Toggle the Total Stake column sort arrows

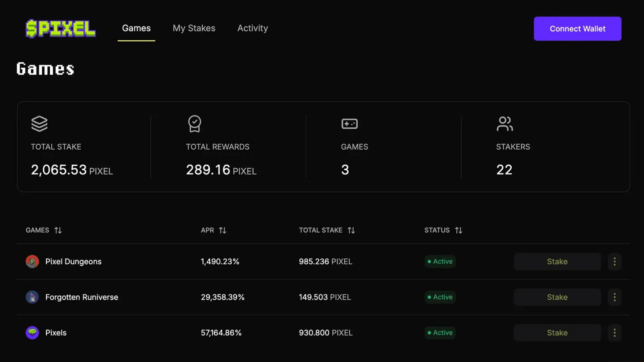pyautogui.click(x=351, y=230)
